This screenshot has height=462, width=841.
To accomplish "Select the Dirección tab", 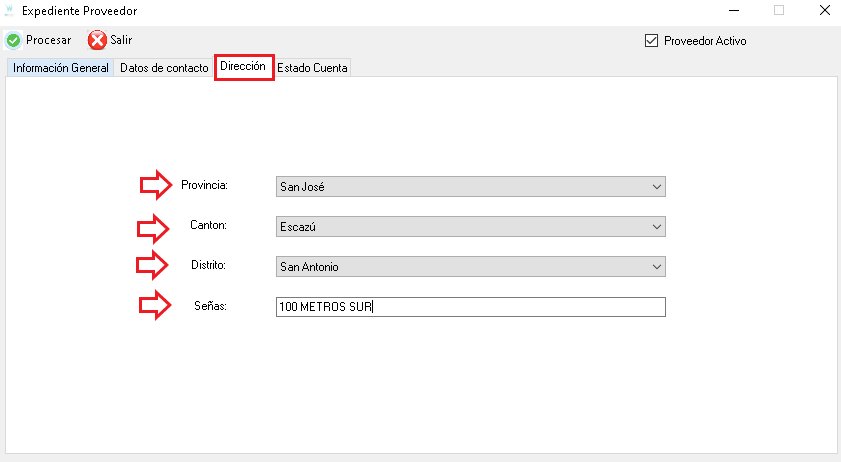I will point(243,67).
